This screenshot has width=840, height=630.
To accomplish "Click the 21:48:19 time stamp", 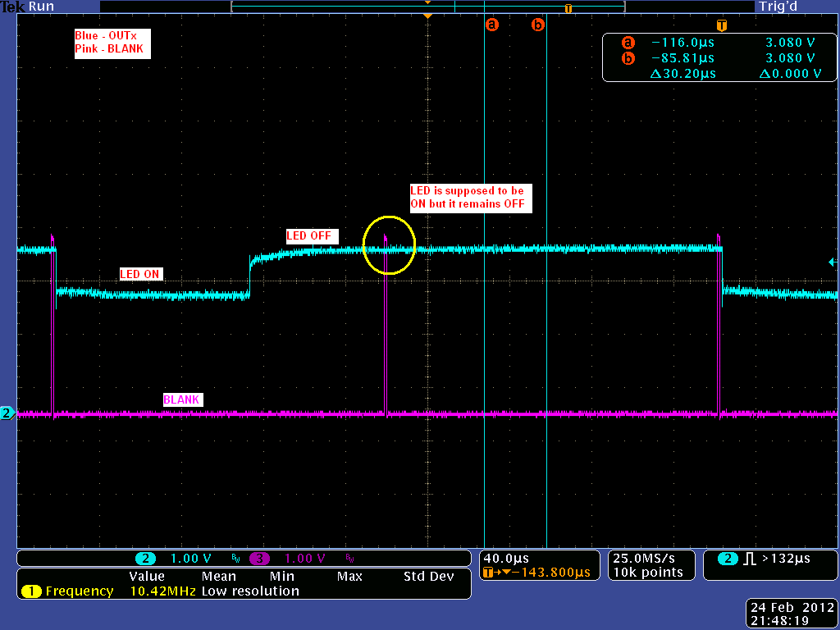I will [x=779, y=621].
